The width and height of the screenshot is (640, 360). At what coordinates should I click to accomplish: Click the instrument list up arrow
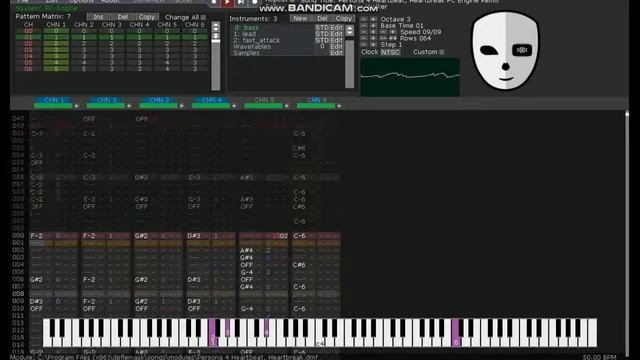(349, 28)
